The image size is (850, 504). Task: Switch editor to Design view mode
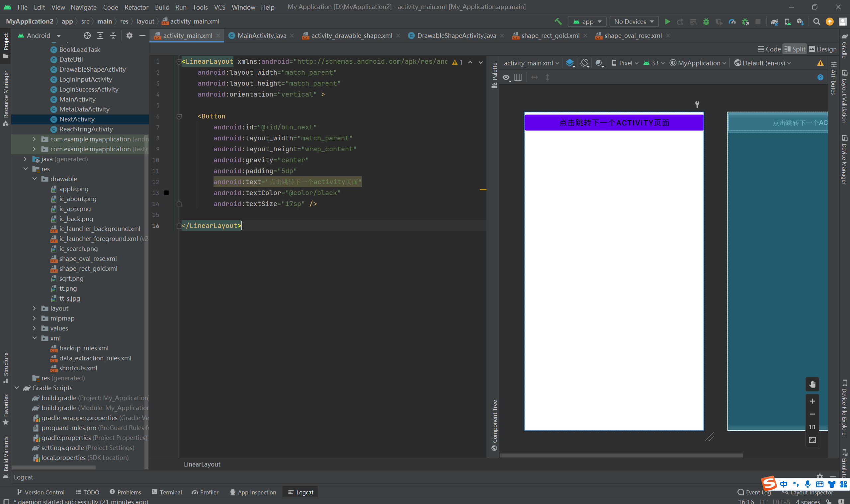822,49
